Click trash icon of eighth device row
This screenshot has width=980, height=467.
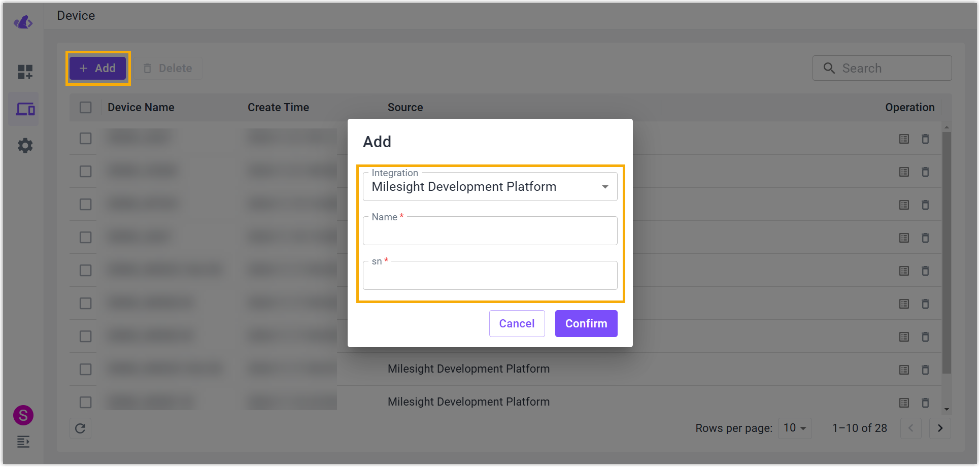point(925,370)
